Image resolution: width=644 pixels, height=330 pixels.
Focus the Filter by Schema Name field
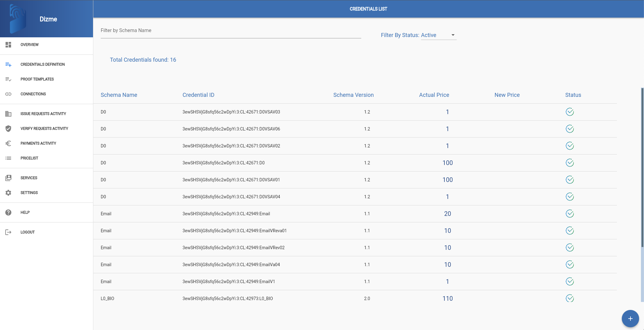tap(231, 31)
